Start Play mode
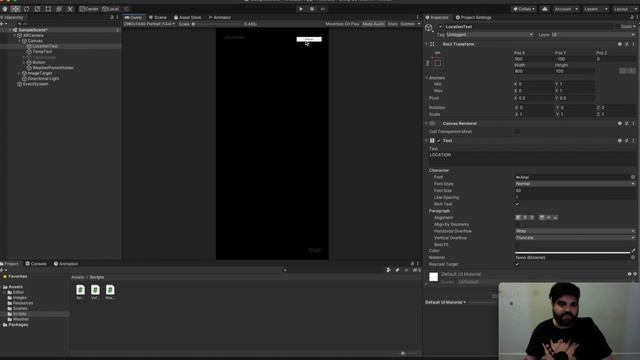640x360 pixels. [301, 9]
